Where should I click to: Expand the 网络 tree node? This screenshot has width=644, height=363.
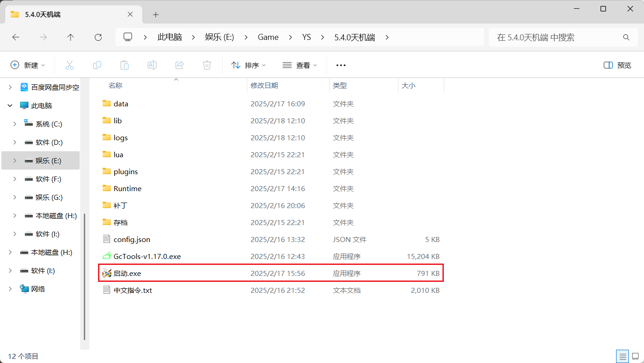pos(10,289)
